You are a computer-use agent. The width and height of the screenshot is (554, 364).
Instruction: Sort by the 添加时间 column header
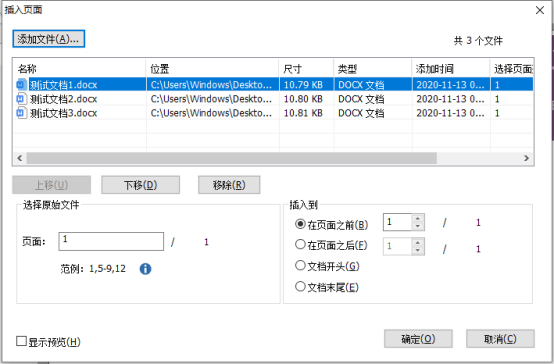[451, 68]
